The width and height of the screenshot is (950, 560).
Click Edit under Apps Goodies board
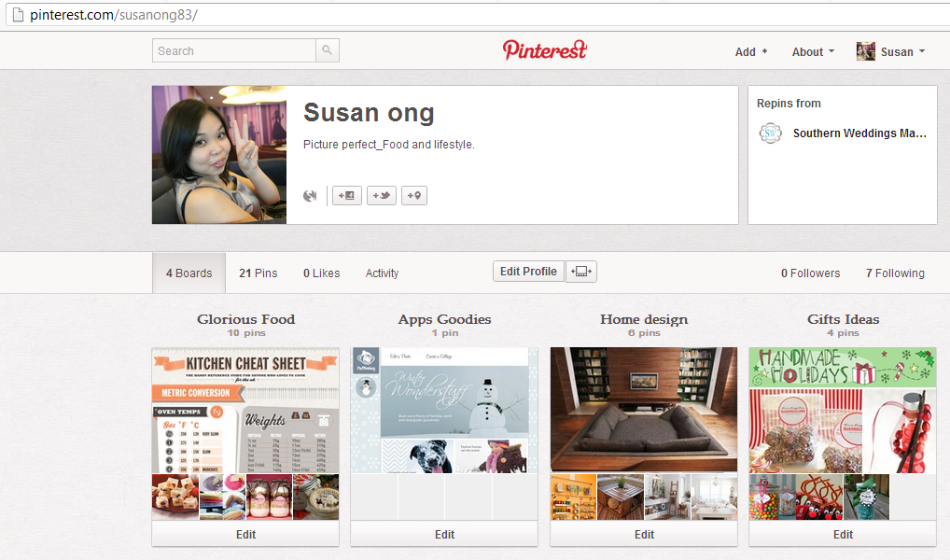[444, 534]
